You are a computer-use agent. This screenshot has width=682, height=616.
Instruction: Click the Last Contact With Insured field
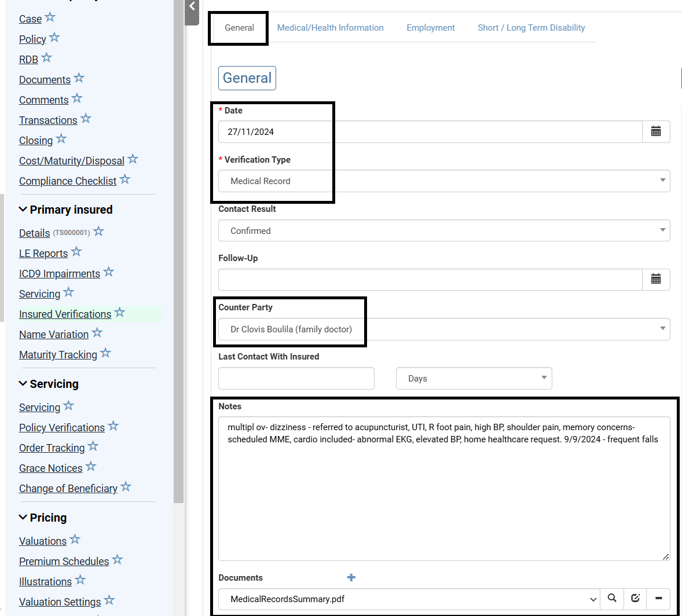coord(296,379)
